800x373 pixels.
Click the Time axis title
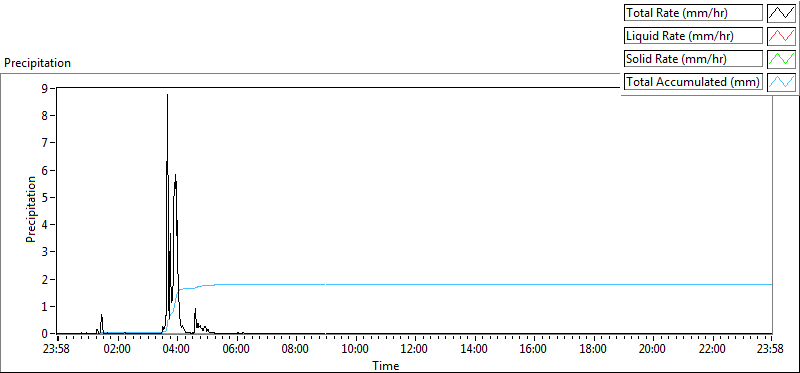(x=386, y=365)
